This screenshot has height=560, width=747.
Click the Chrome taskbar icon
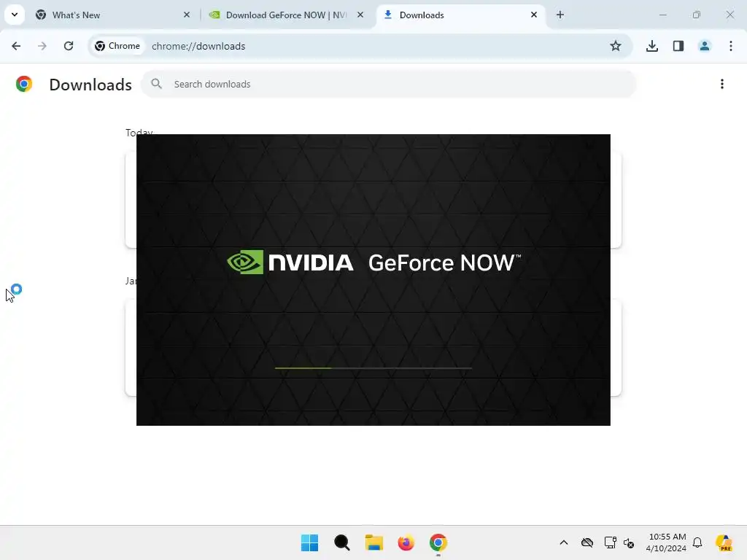pyautogui.click(x=438, y=542)
